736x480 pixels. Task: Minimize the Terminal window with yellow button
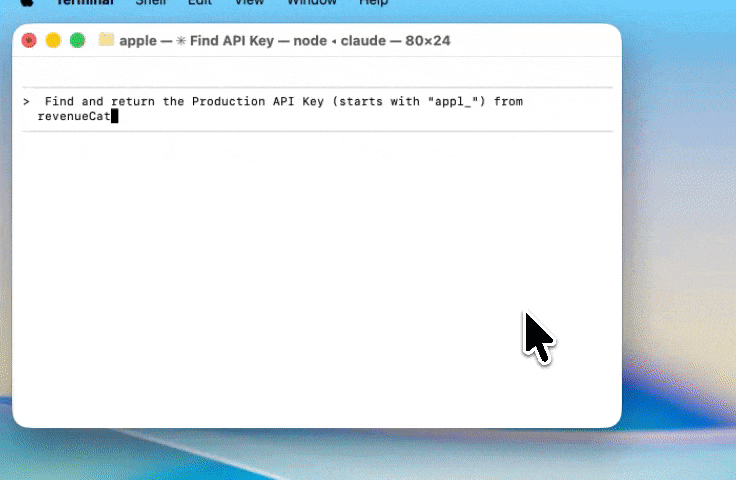pyautogui.click(x=53, y=41)
